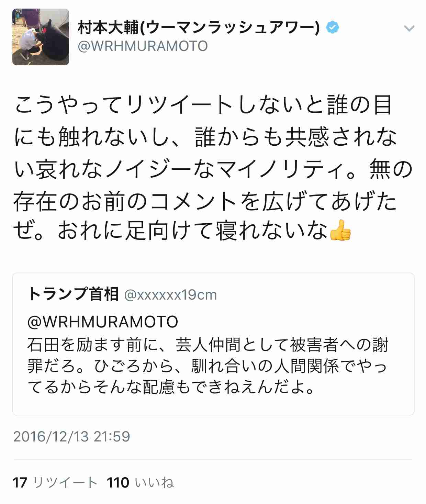
Task: View the 17 リツイート list
Action: point(55,482)
